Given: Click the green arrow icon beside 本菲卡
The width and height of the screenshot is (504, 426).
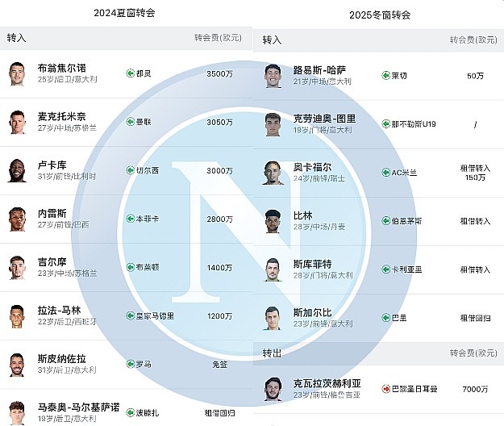Looking at the screenshot, I should (x=130, y=219).
